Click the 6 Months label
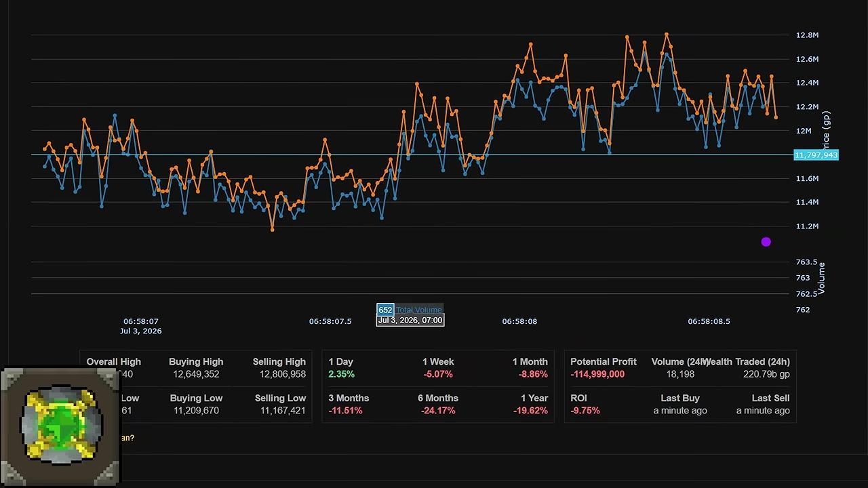Screen dimensions: 868x488 tap(438, 399)
